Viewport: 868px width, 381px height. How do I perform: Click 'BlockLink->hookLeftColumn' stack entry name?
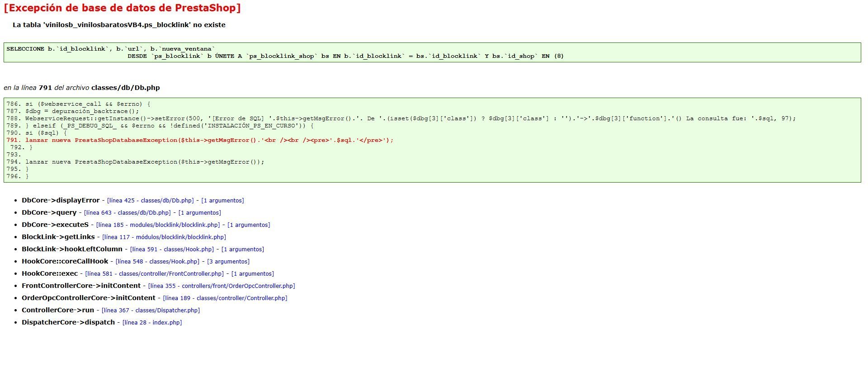72,249
